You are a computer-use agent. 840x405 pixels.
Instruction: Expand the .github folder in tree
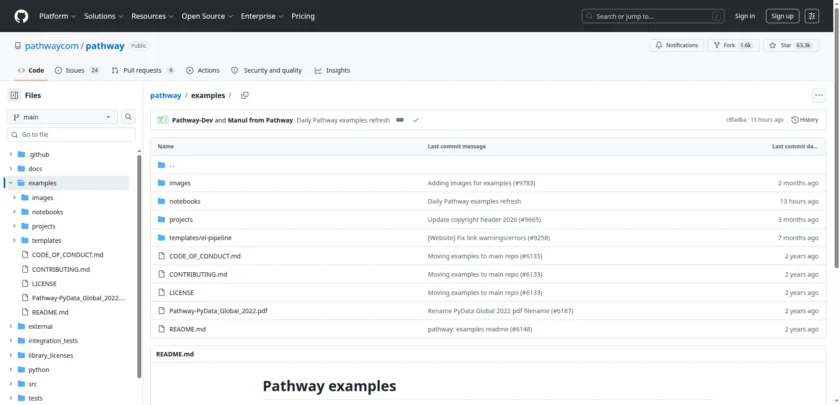pyautogui.click(x=10, y=154)
